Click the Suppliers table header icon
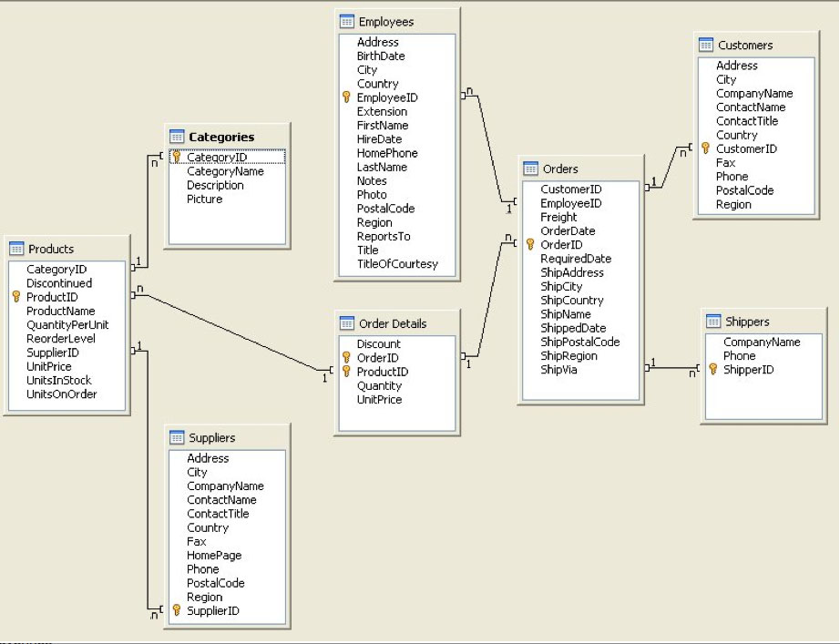The width and height of the screenshot is (840, 644). 177,437
